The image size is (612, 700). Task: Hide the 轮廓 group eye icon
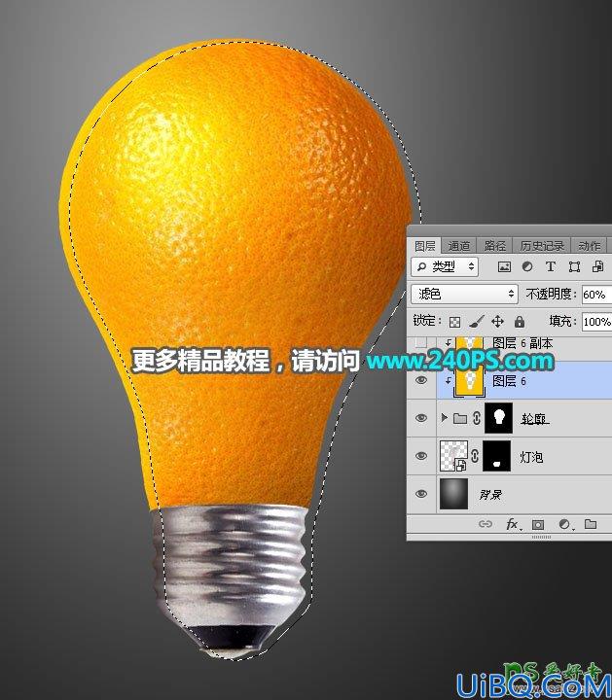pos(420,418)
